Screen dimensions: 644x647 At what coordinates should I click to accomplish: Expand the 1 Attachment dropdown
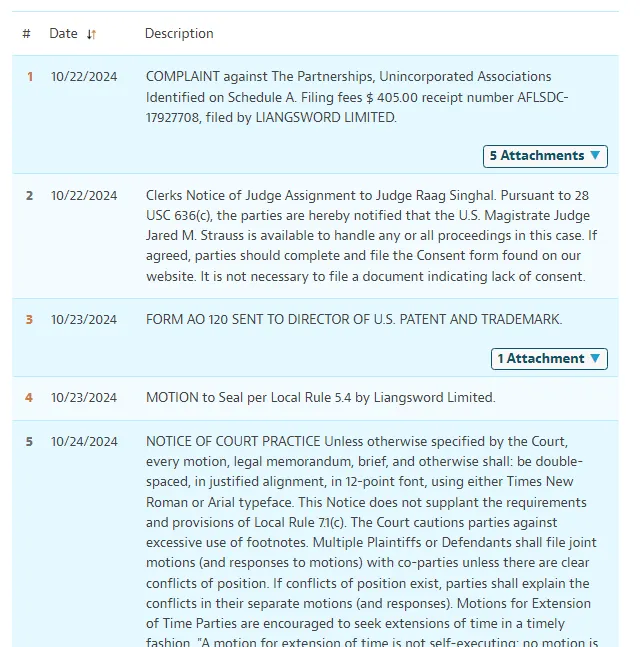[549, 359]
